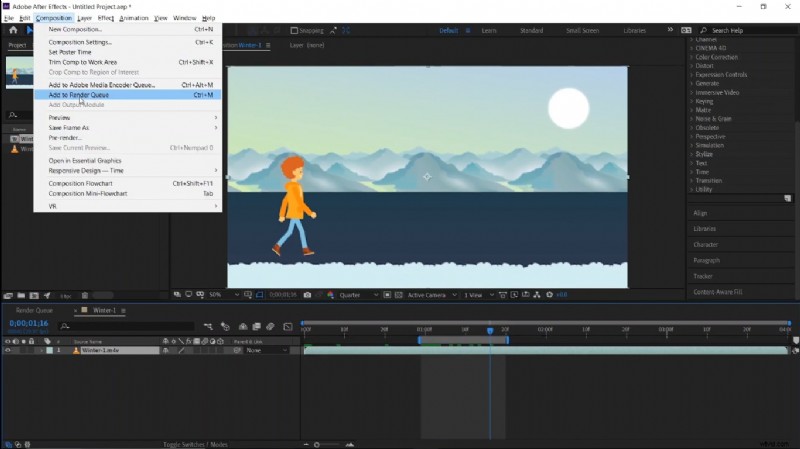Open the magnification 50% dropdown
The height and width of the screenshot is (449, 800).
point(224,295)
